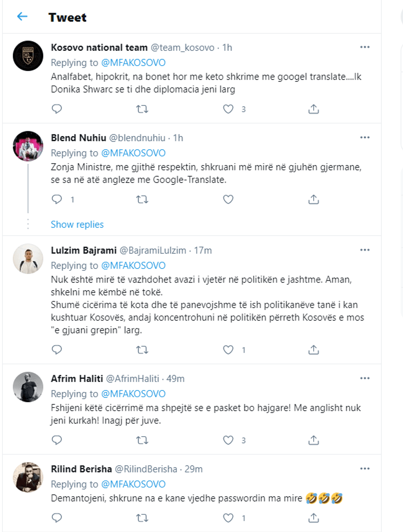Viewport: 403px width, 532px height.
Task: Like Kosovo national team's tweet
Action: (x=228, y=109)
